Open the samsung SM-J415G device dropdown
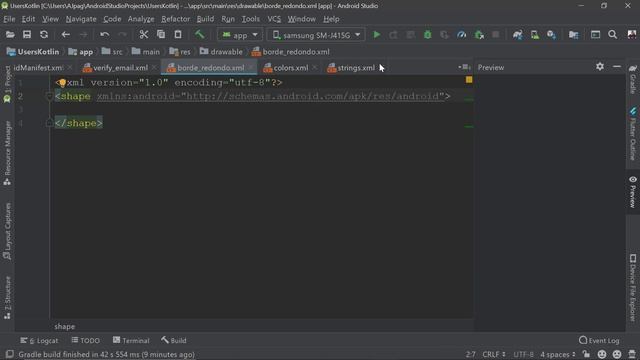640x360 pixels. tap(316, 35)
